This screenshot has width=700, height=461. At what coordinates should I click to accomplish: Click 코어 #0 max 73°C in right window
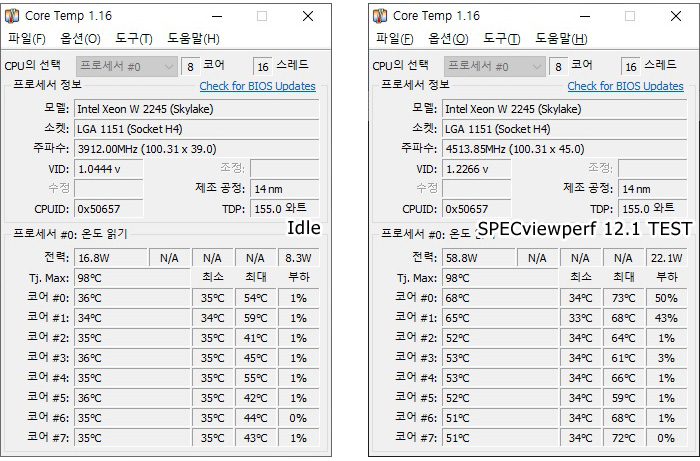[623, 298]
